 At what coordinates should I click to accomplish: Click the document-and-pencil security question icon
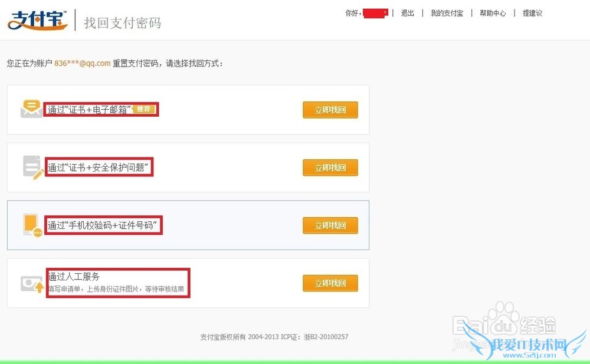click(x=33, y=167)
